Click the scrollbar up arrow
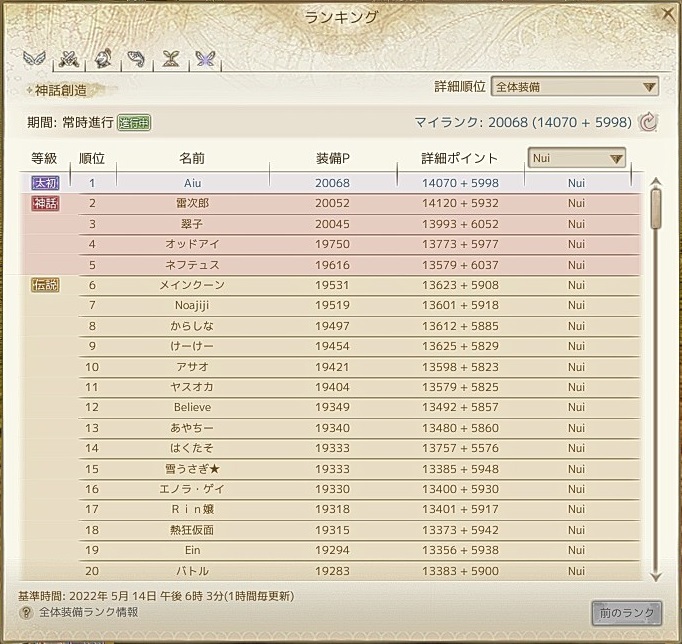This screenshot has width=682, height=644. pos(656,183)
